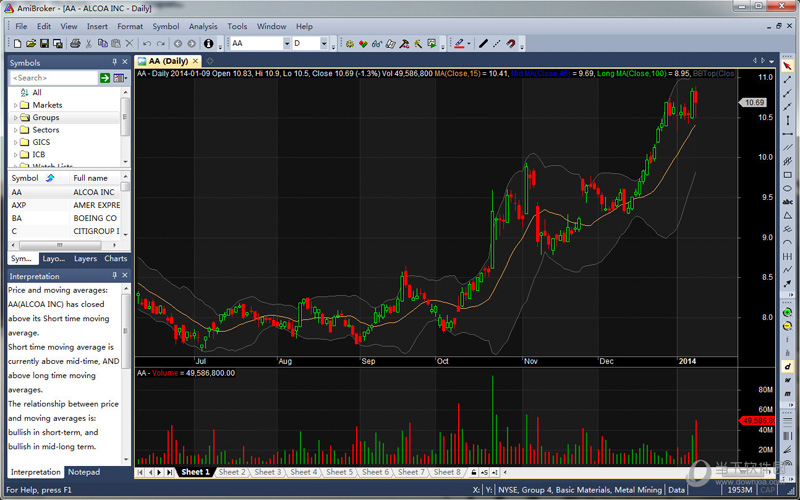The width and height of the screenshot is (800, 500).
Task: Expand the GICS tree folder
Action: (15, 142)
